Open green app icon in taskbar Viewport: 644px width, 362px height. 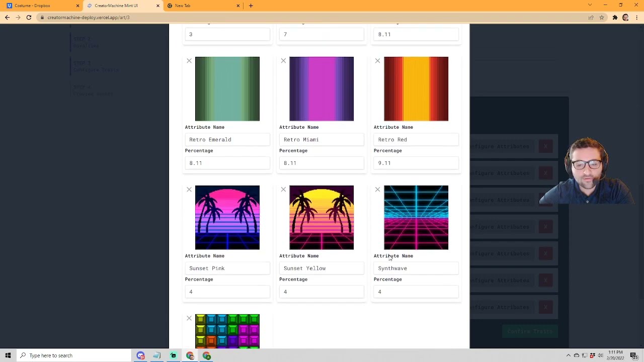point(174,355)
